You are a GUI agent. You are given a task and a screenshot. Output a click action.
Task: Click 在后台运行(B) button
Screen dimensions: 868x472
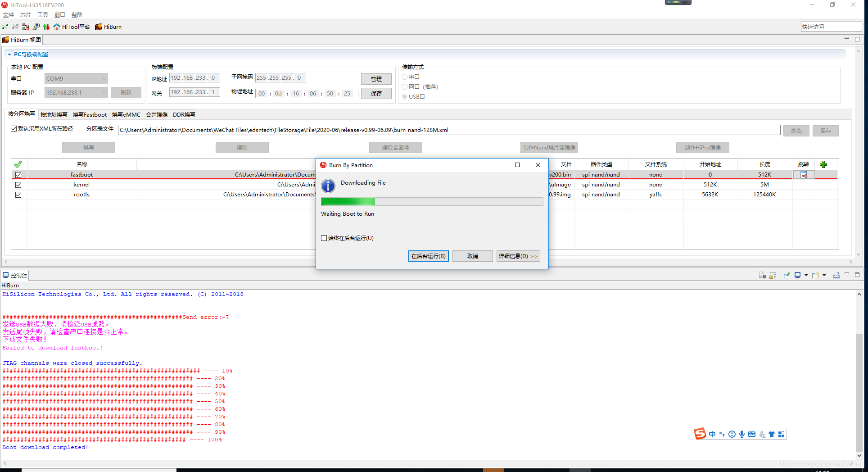click(x=429, y=256)
